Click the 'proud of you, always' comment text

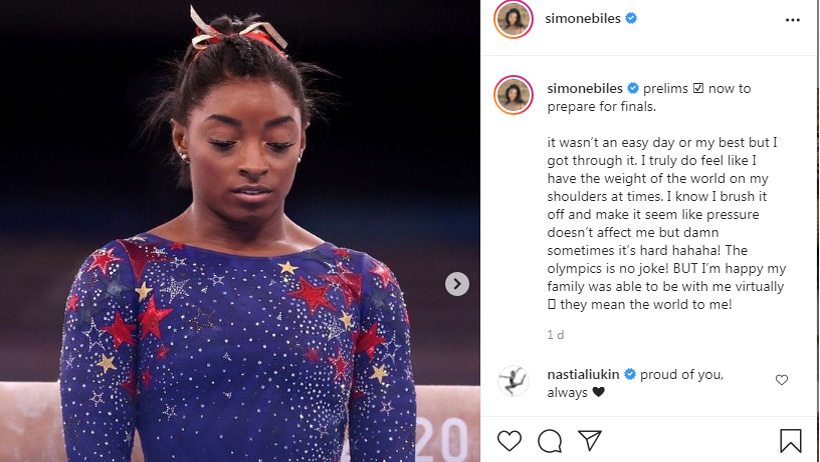pos(635,383)
